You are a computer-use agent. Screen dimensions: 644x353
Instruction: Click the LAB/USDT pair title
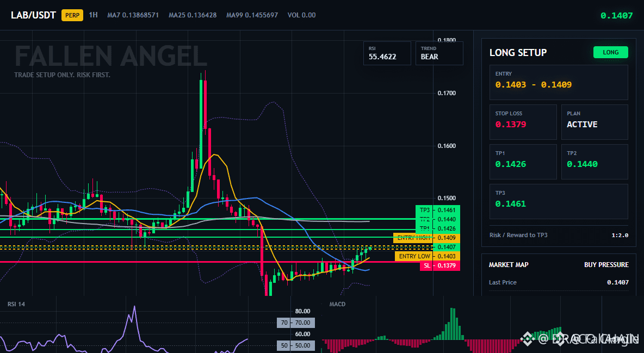click(33, 15)
